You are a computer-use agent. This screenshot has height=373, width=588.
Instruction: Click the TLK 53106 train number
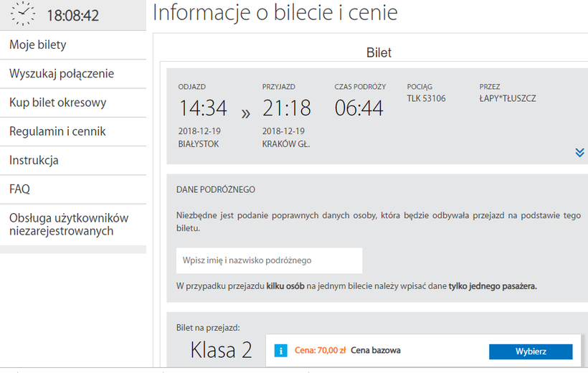pyautogui.click(x=426, y=98)
